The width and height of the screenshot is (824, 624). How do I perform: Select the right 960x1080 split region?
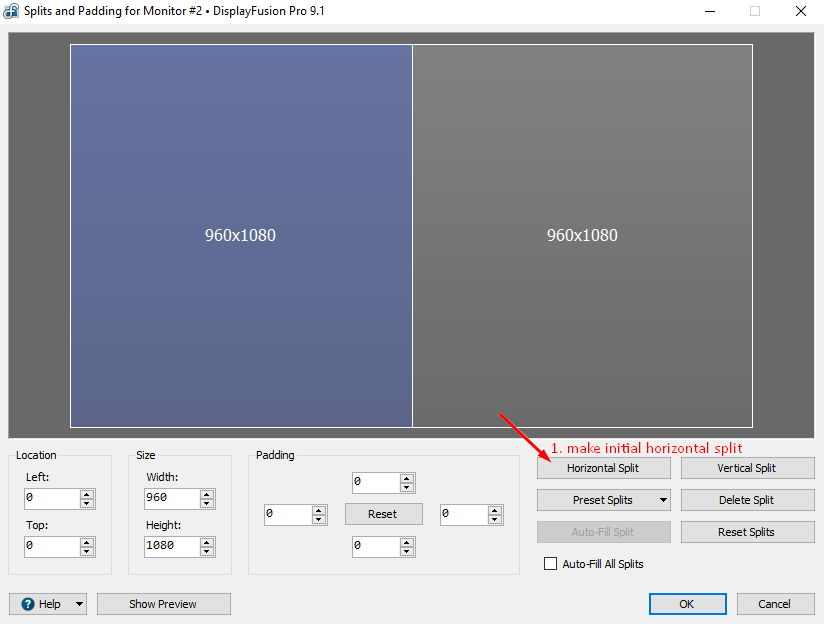[x=582, y=235]
